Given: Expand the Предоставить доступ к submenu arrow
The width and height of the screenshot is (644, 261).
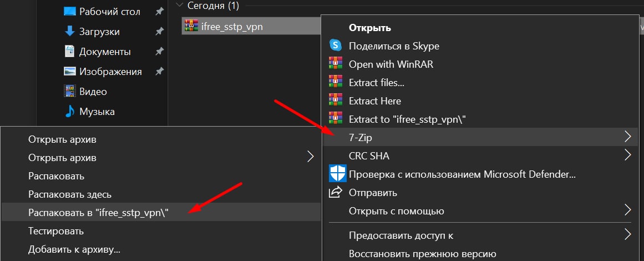Looking at the screenshot, I should [x=627, y=235].
